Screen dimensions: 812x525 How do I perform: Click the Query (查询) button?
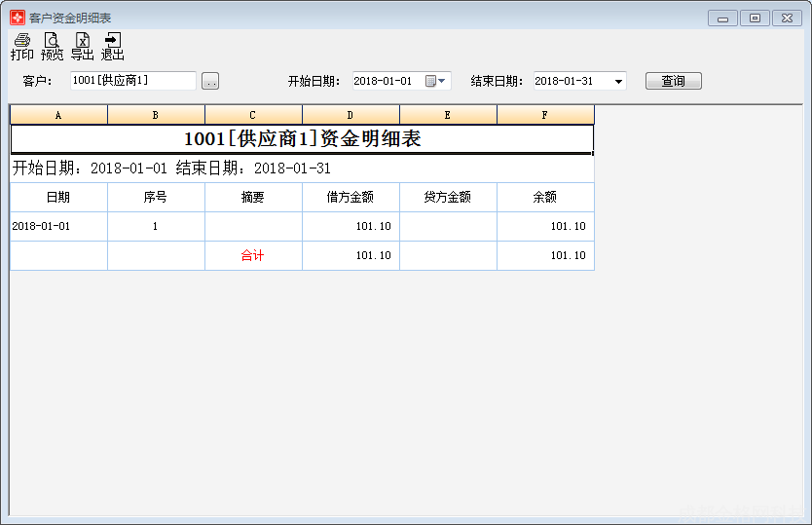click(x=673, y=81)
